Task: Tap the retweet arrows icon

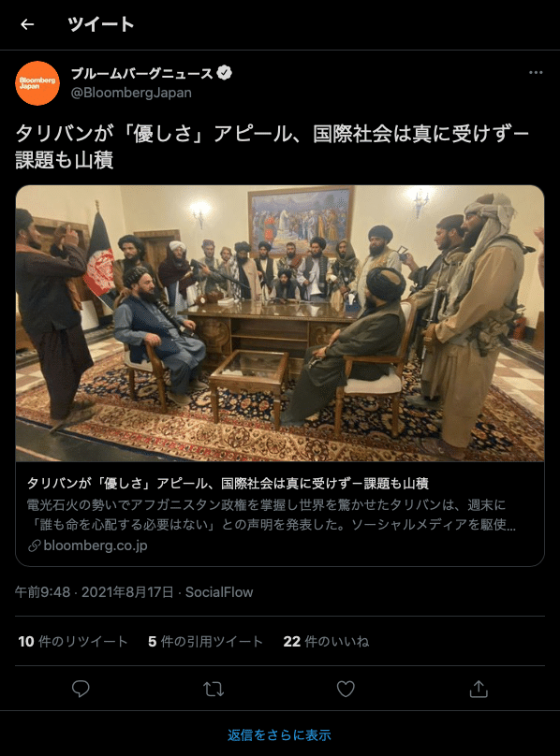Action: pyautogui.click(x=214, y=689)
